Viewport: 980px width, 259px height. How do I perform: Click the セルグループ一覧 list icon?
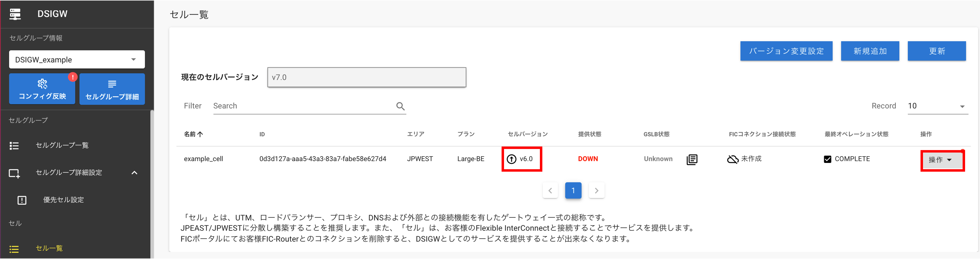pos(14,146)
